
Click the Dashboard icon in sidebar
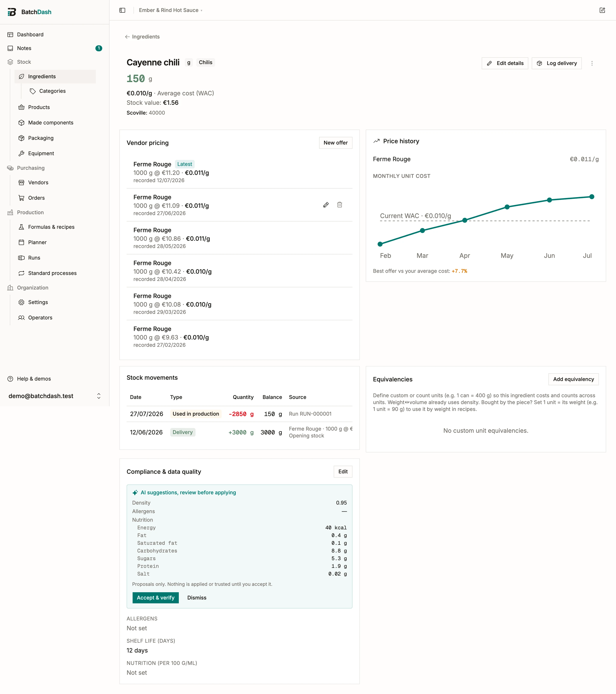10,35
